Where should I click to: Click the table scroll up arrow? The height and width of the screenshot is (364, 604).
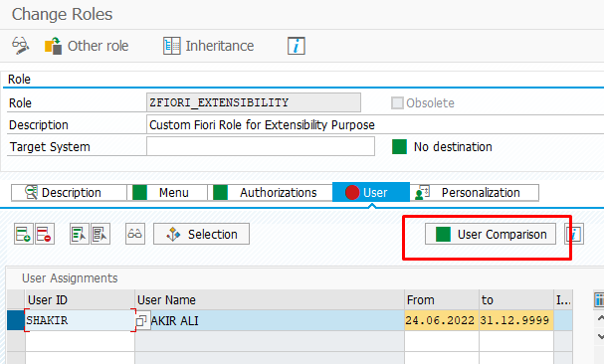[600, 318]
